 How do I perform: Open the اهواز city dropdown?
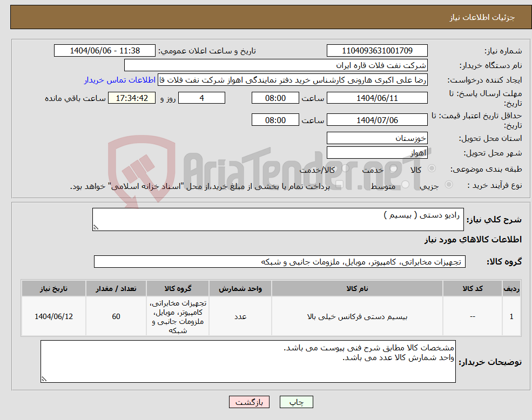(376, 152)
